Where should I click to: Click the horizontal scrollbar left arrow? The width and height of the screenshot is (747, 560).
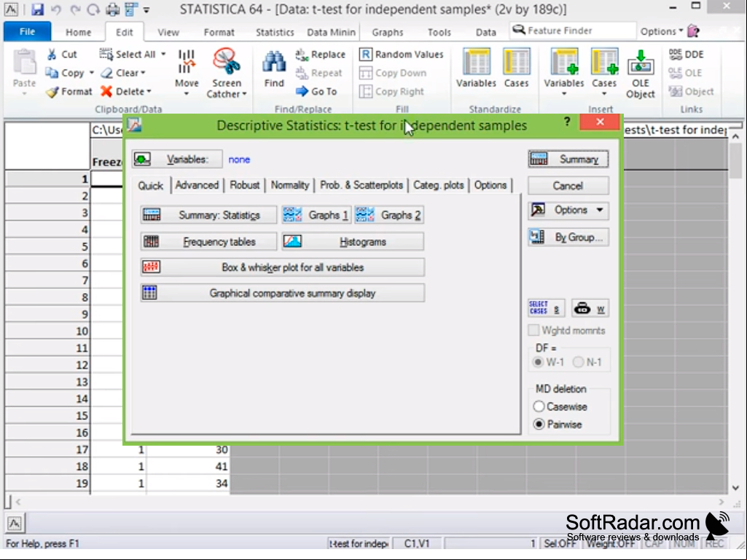pyautogui.click(x=18, y=502)
